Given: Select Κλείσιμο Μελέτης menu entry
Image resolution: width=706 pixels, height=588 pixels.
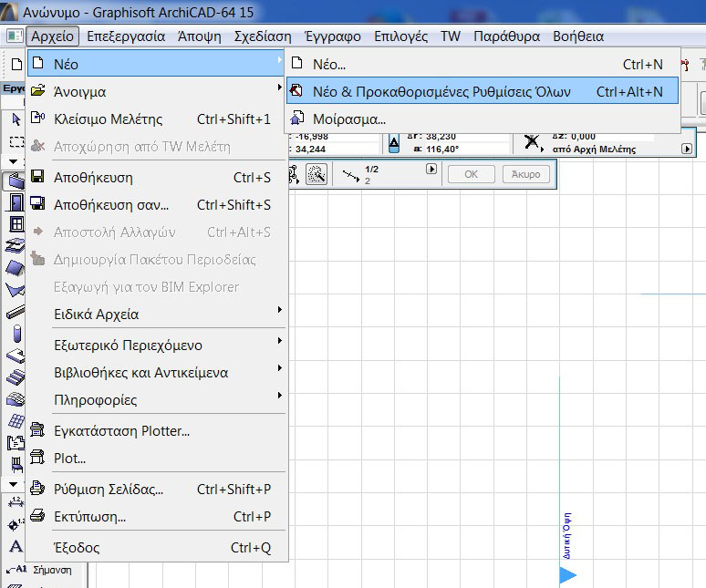Looking at the screenshot, I should tap(156, 119).
